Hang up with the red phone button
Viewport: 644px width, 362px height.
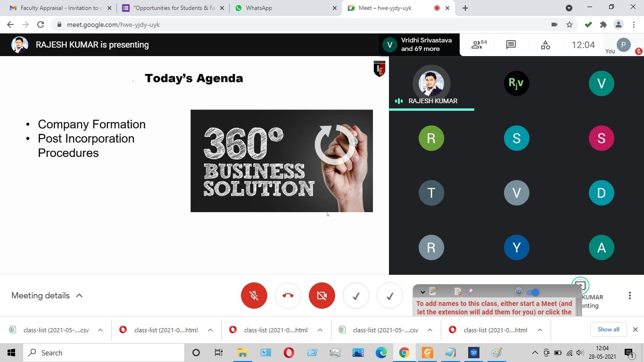click(x=288, y=296)
